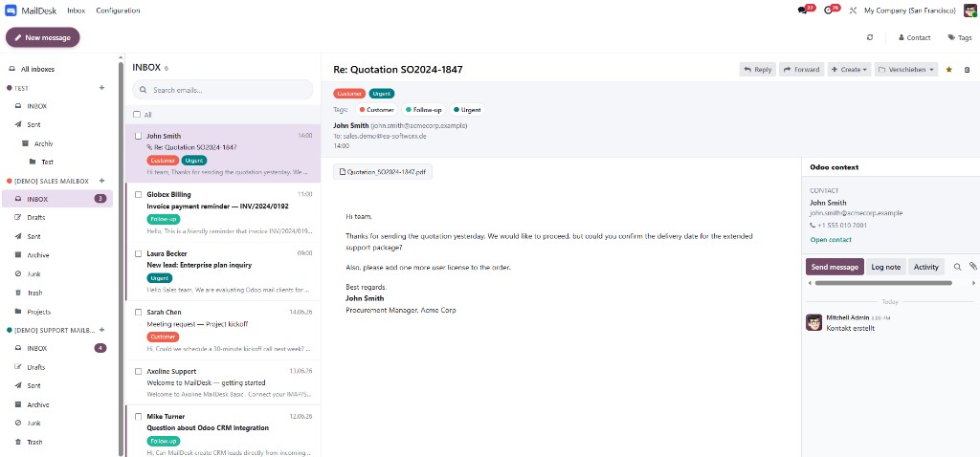
Task: Delete the open email with trash icon
Action: click(967, 69)
